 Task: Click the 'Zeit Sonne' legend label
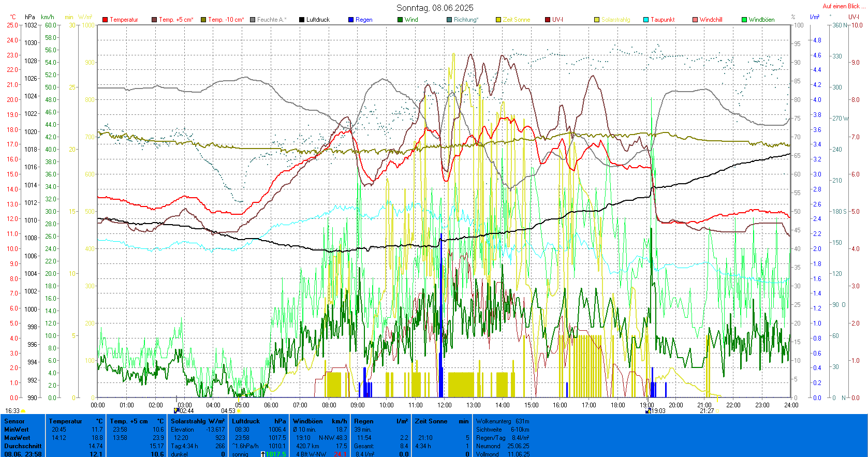(x=517, y=20)
